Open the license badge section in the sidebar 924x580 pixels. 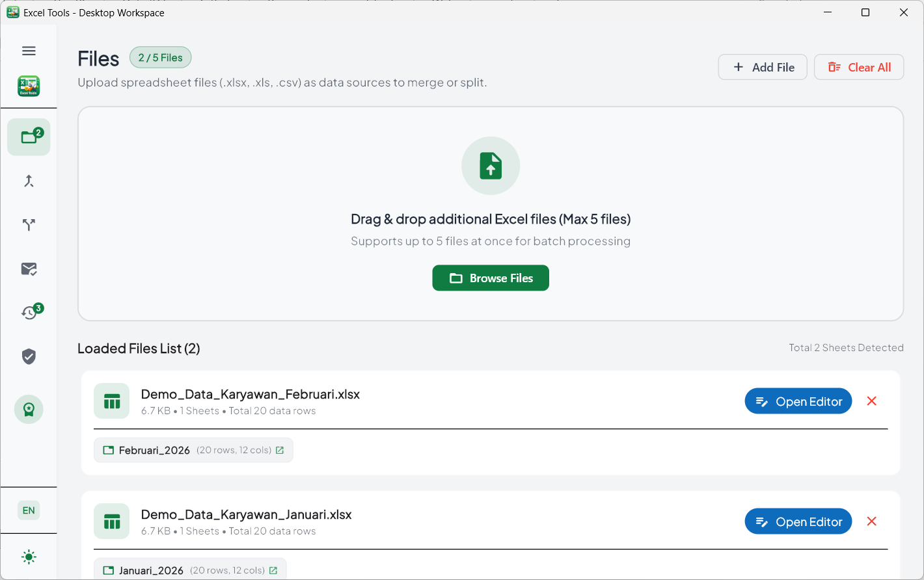(x=29, y=410)
